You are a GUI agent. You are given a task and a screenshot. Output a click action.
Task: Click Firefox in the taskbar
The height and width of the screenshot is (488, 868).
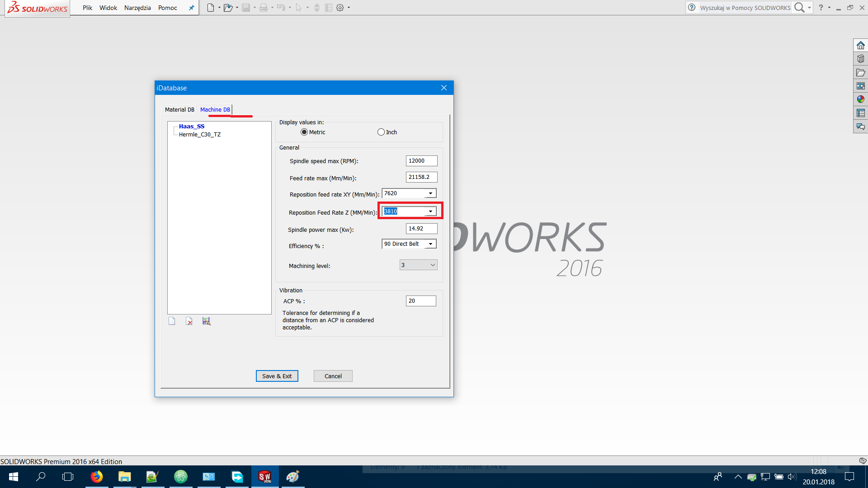click(x=97, y=477)
